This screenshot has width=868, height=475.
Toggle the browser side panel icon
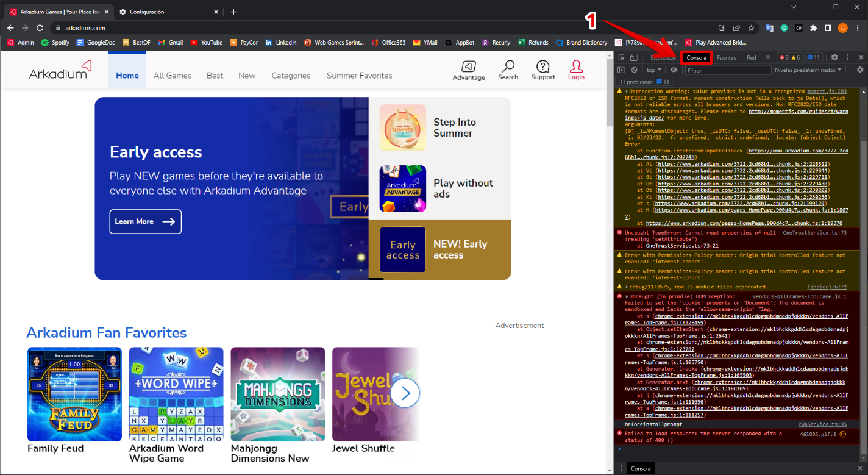828,28
